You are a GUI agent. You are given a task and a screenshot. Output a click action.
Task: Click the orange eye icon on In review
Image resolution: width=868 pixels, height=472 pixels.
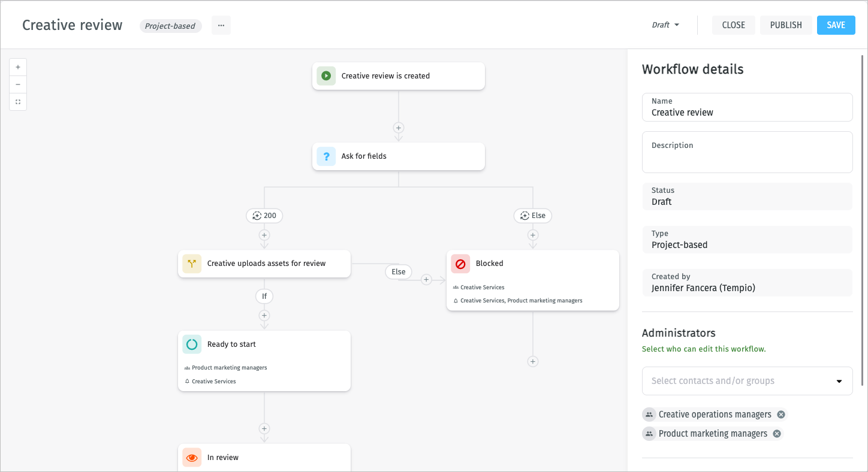pyautogui.click(x=191, y=457)
